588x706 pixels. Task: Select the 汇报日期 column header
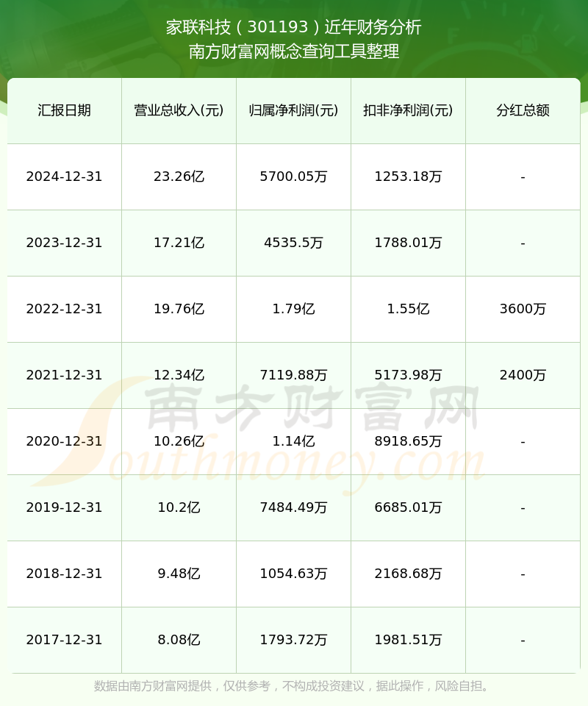tap(65, 110)
